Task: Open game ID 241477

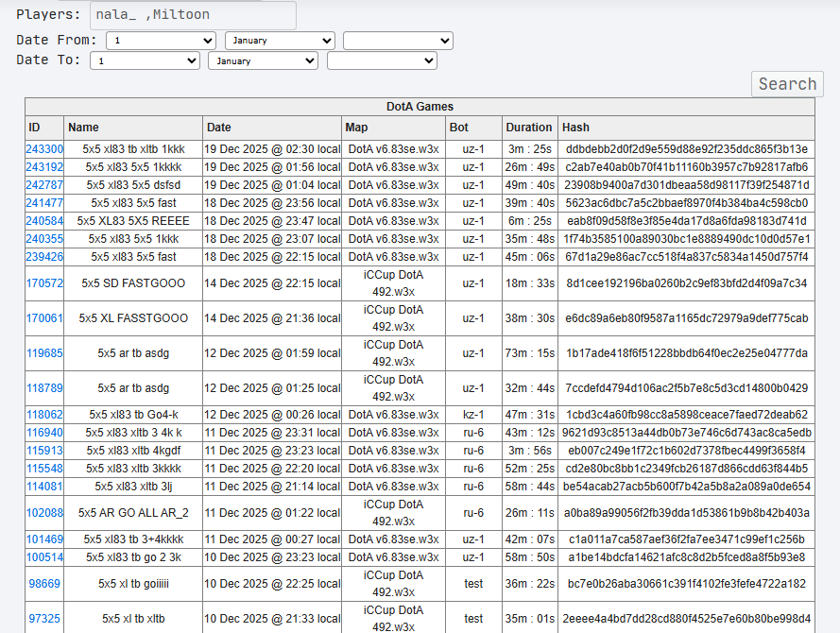Action: (x=44, y=203)
